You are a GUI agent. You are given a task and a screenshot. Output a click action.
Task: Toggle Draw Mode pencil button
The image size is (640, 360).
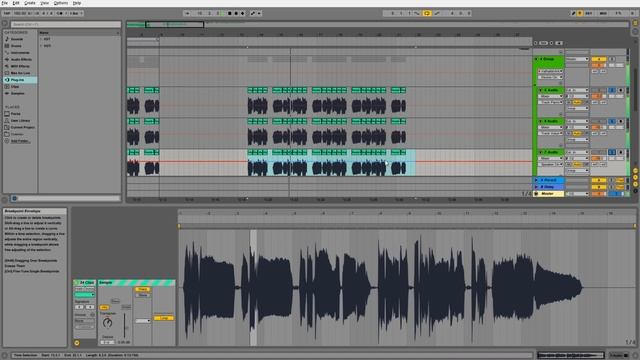point(573,13)
